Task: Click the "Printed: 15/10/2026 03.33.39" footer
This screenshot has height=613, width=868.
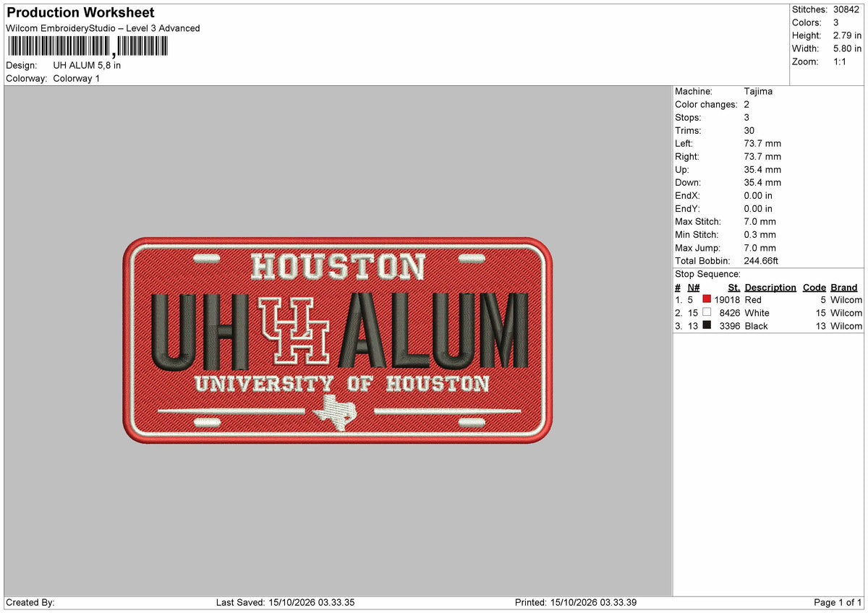Action: point(576,602)
